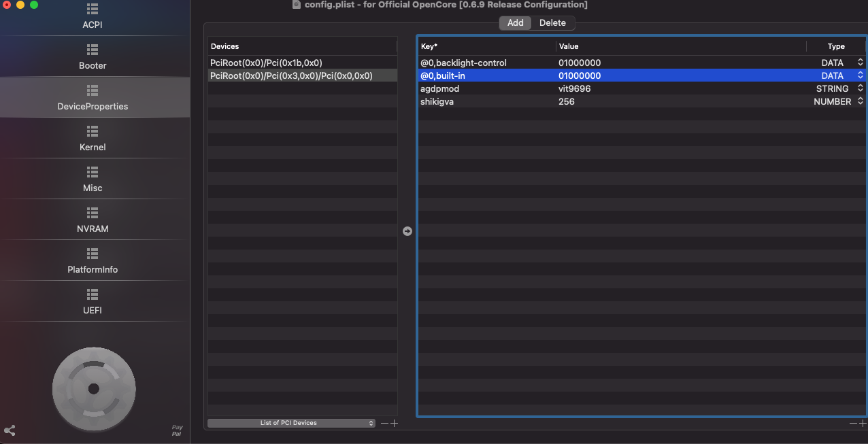Change the NUMBER type for shikigva
The height and width of the screenshot is (444, 868).
(860, 101)
